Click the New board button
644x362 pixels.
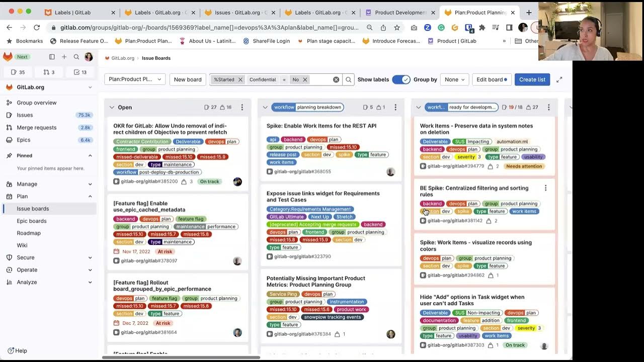[188, 79]
